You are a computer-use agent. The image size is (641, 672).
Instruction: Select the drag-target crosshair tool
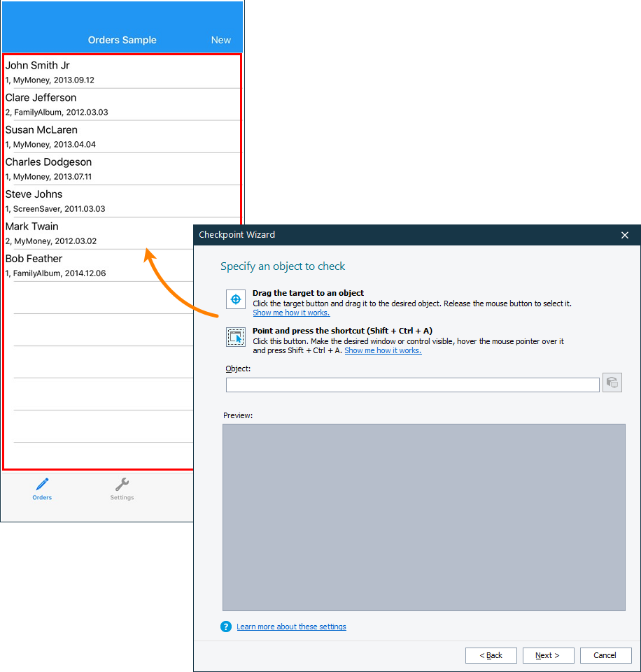235,299
